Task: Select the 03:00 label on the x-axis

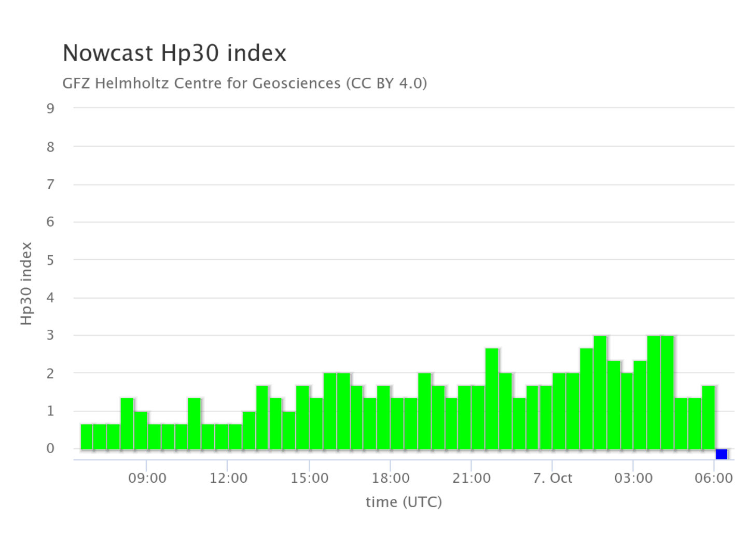Action: tap(633, 478)
